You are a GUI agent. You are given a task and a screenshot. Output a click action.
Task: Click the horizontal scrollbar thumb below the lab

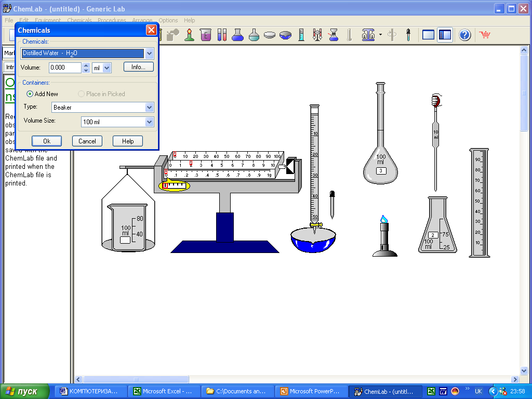[x=136, y=379]
